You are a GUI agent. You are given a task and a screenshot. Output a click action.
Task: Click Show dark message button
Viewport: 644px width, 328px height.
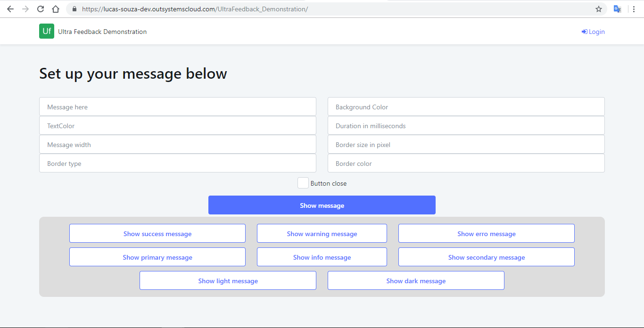click(x=416, y=280)
